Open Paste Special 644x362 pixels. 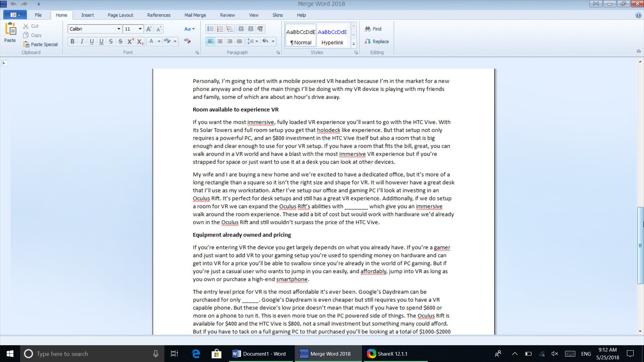tap(40, 44)
